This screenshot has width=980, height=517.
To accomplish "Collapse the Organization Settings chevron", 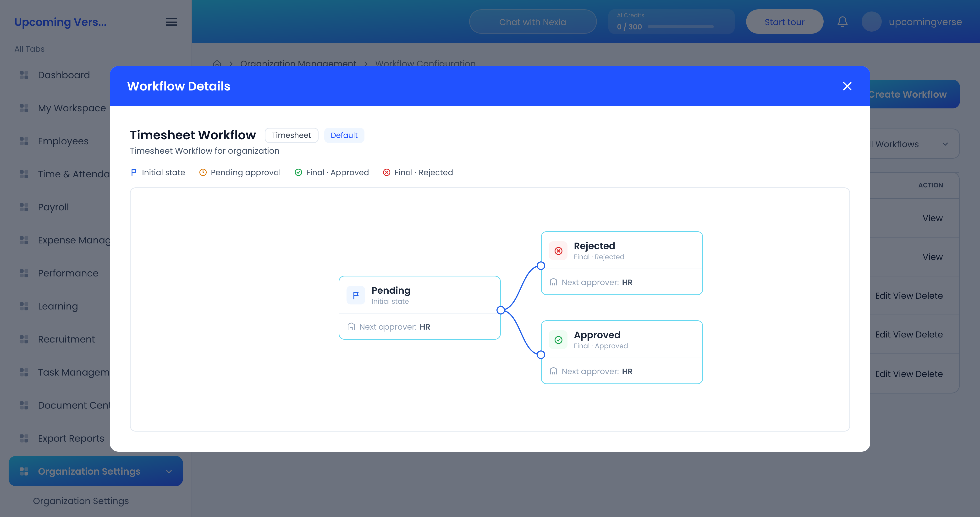I will pyautogui.click(x=169, y=471).
